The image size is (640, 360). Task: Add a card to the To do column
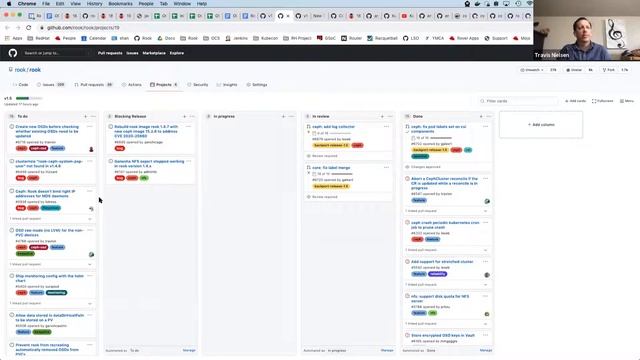point(85,116)
